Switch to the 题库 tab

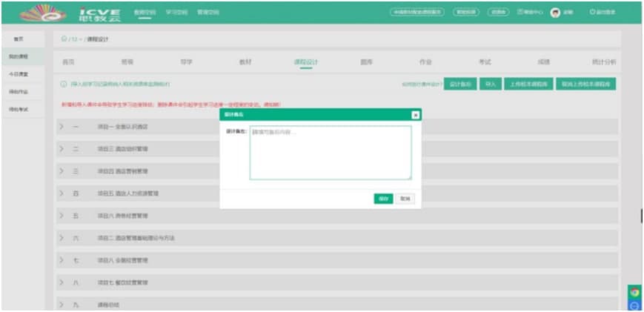coord(366,62)
